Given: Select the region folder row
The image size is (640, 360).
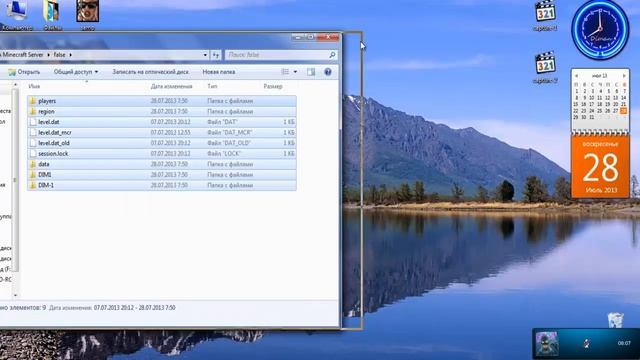Looking at the screenshot, I should coord(162,111).
